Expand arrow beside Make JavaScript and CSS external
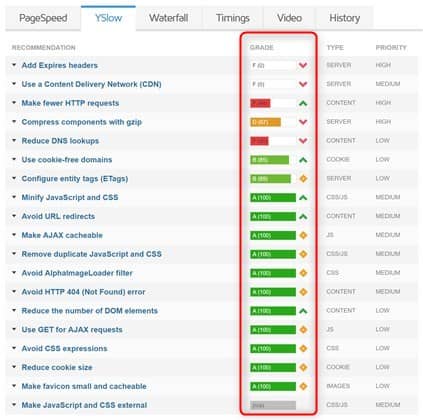Viewport: 423px width, 420px height. tap(14, 405)
